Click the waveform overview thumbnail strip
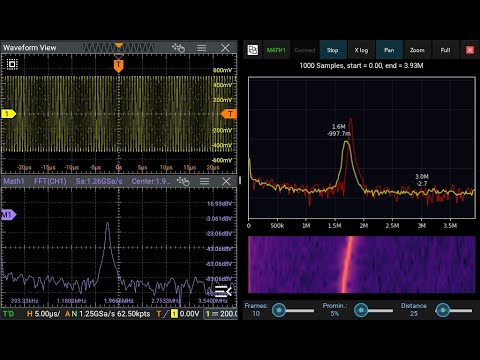The width and height of the screenshot is (480, 360). pyautogui.click(x=118, y=48)
